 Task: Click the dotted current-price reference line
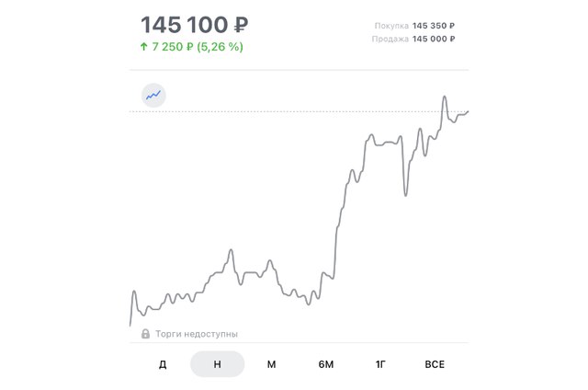point(285,111)
